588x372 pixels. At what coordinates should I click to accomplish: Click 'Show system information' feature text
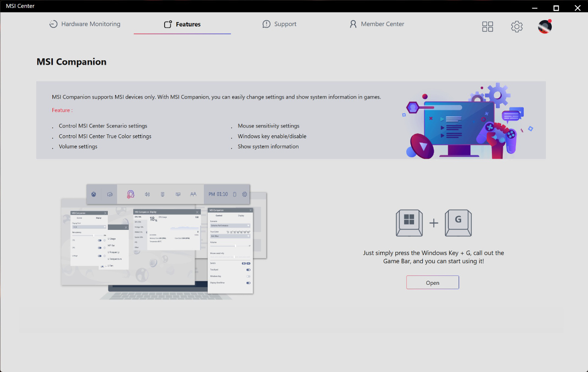pos(268,147)
